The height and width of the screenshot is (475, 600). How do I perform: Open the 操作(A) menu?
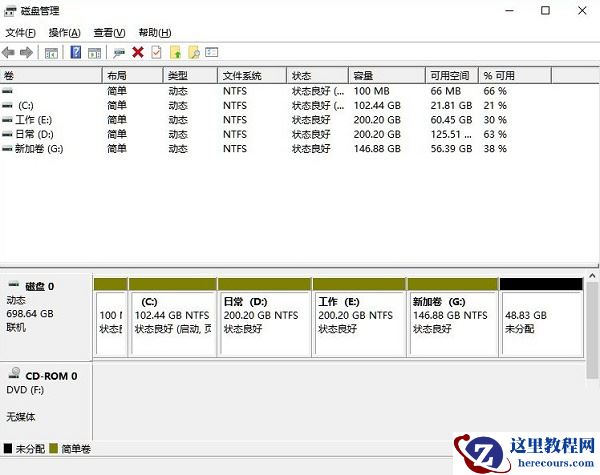tap(64, 33)
